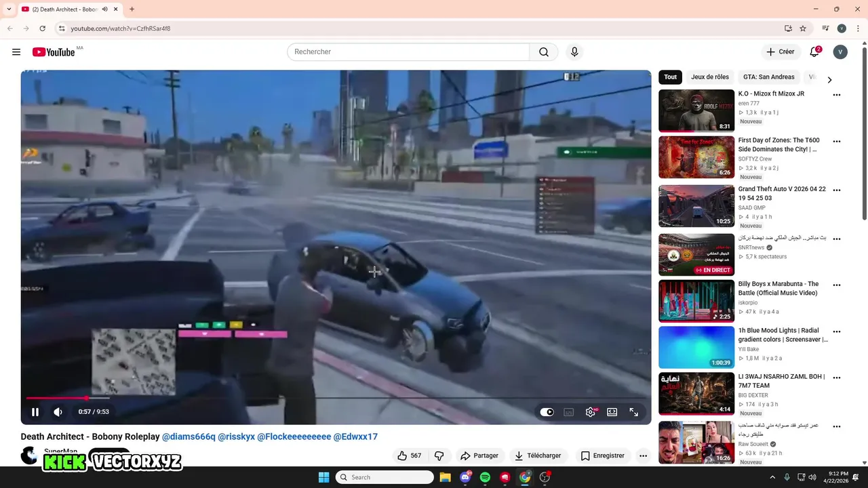The image size is (868, 488).
Task: Open a new Chrome tab
Action: pos(132,9)
